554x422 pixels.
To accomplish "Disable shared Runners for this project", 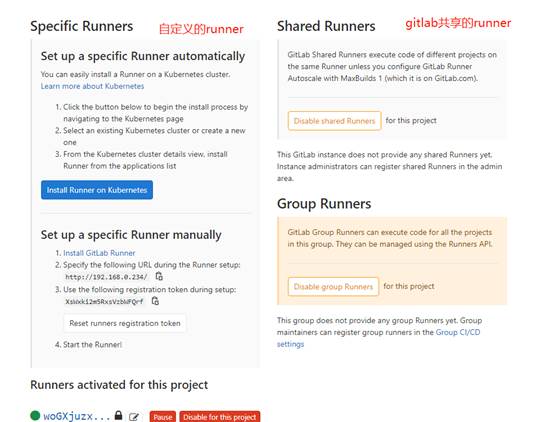I will tap(334, 121).
